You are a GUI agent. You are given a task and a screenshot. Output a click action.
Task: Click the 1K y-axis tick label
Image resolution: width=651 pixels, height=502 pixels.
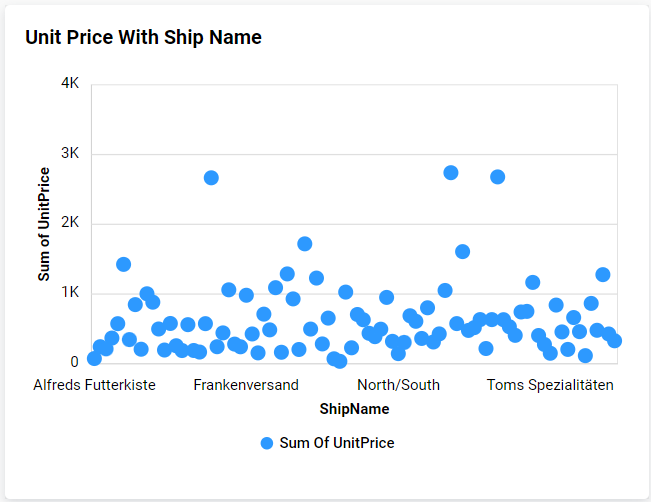tap(70, 293)
